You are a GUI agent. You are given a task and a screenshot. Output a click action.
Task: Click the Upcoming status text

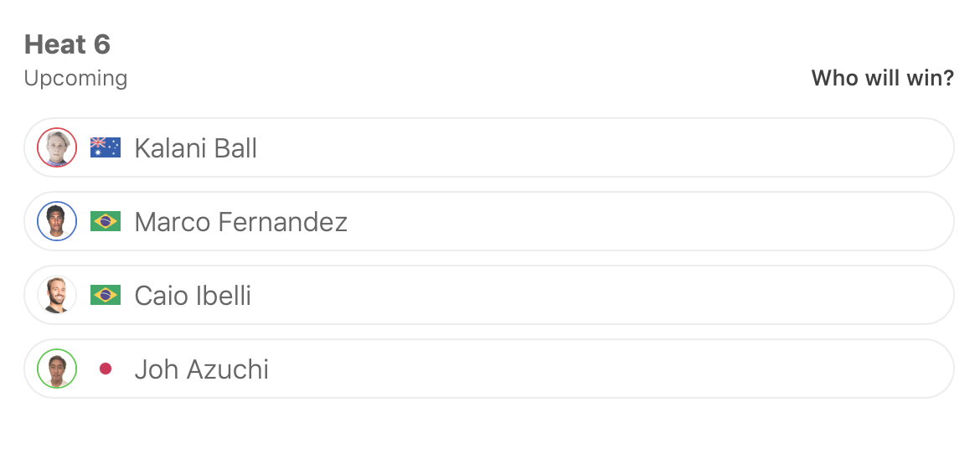tap(76, 79)
